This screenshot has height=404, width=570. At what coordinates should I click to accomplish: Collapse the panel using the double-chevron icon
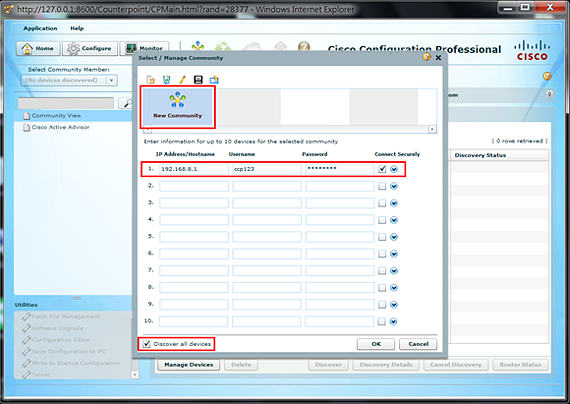550,94
